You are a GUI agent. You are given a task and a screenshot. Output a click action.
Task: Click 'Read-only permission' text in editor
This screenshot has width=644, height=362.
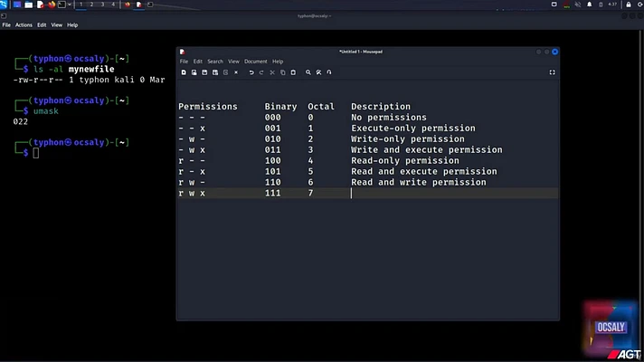coord(405,161)
